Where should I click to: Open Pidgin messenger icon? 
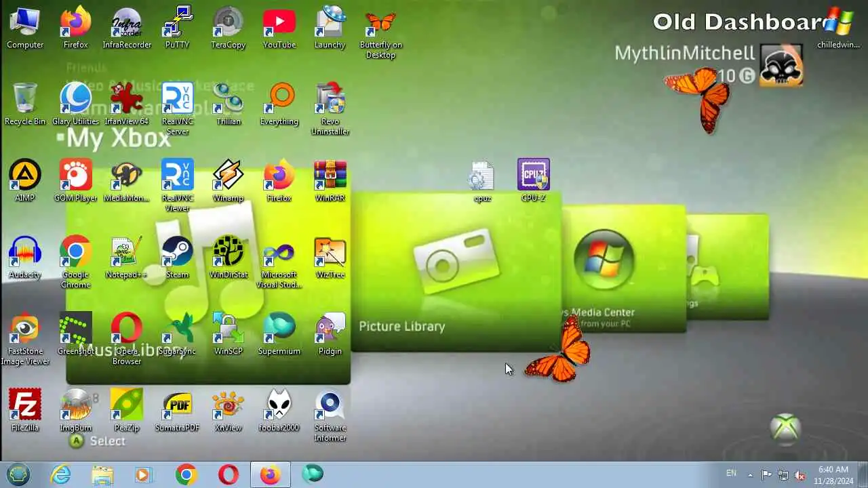tap(330, 335)
